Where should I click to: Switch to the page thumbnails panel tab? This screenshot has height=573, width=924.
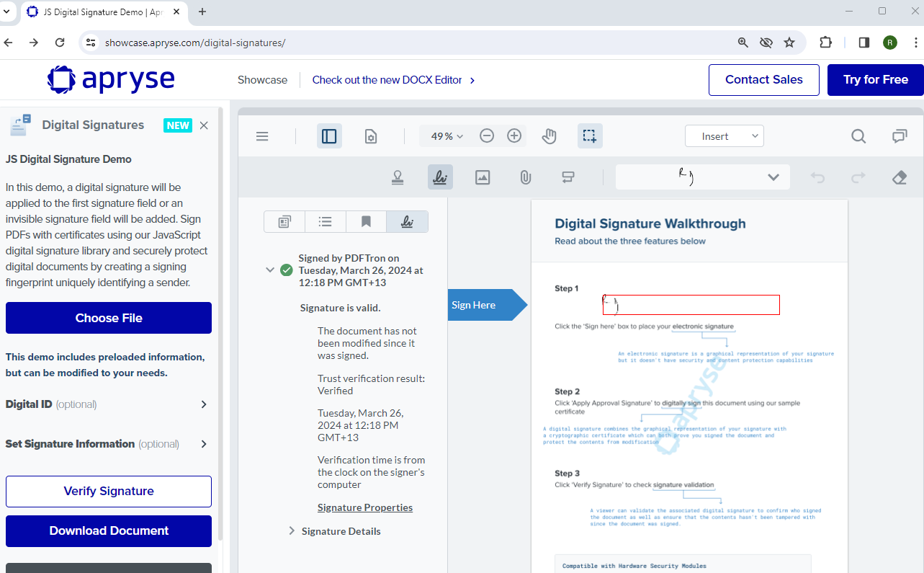(284, 221)
